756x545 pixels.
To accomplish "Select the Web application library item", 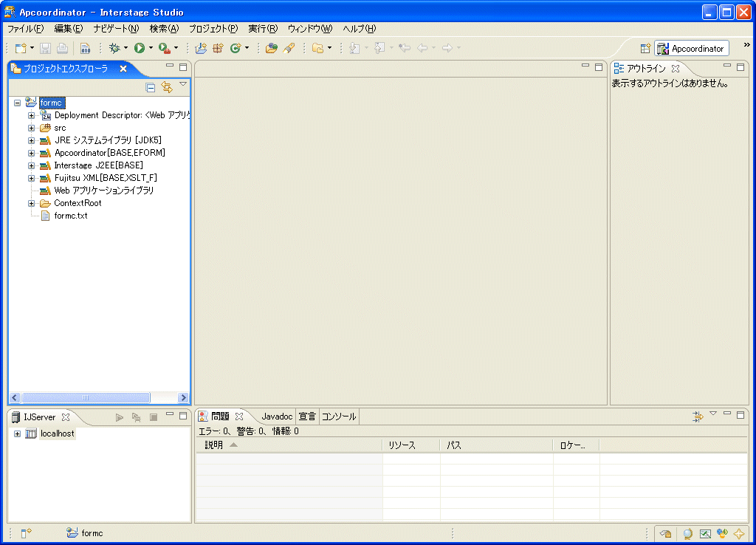I will point(104,191).
